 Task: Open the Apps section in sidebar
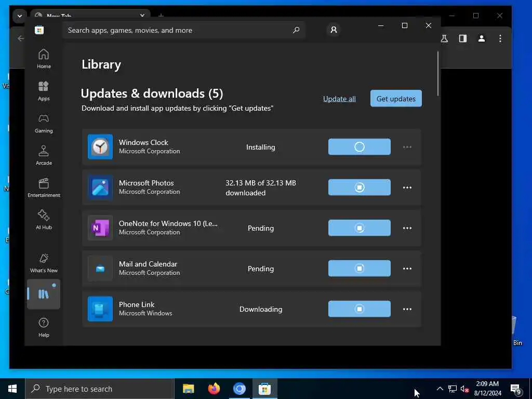click(44, 91)
